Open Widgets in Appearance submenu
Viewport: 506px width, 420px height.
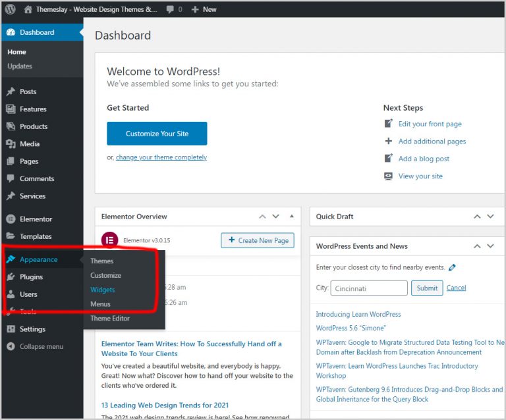[x=103, y=290]
